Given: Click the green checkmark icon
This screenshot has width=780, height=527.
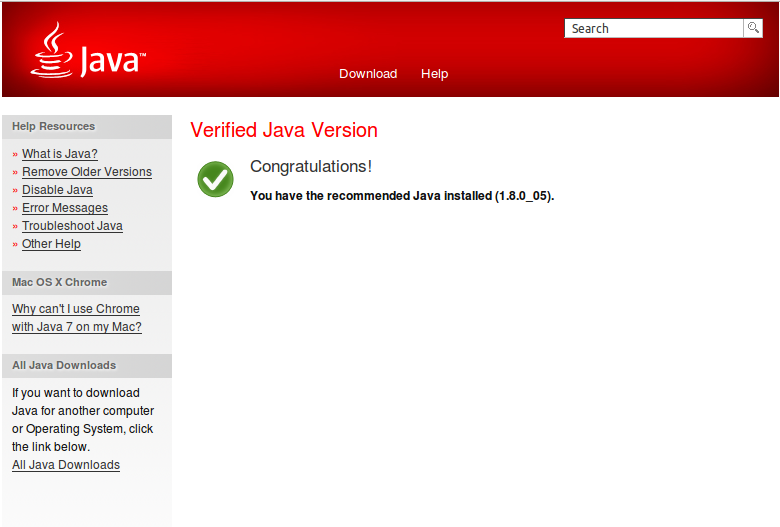Looking at the screenshot, I should (215, 179).
